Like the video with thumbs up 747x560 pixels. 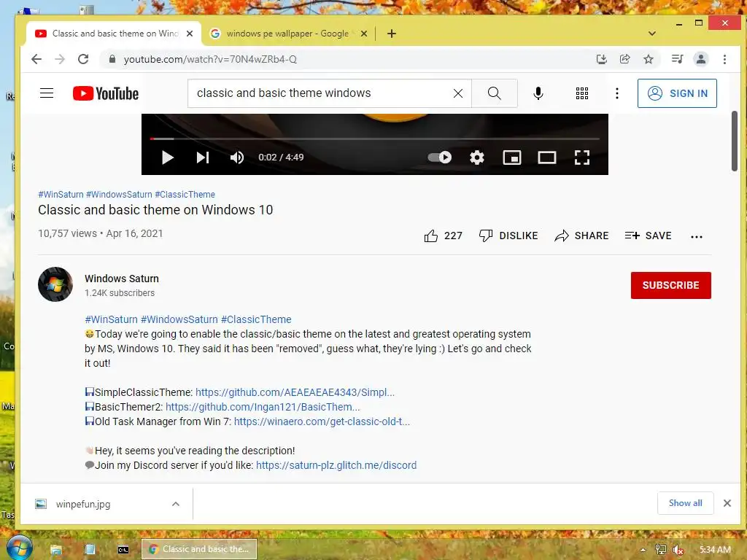coord(443,236)
